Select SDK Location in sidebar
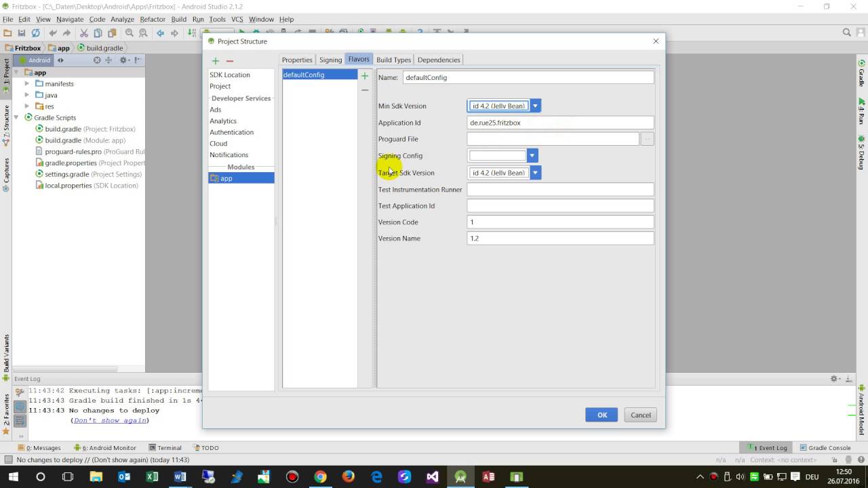 [230, 75]
